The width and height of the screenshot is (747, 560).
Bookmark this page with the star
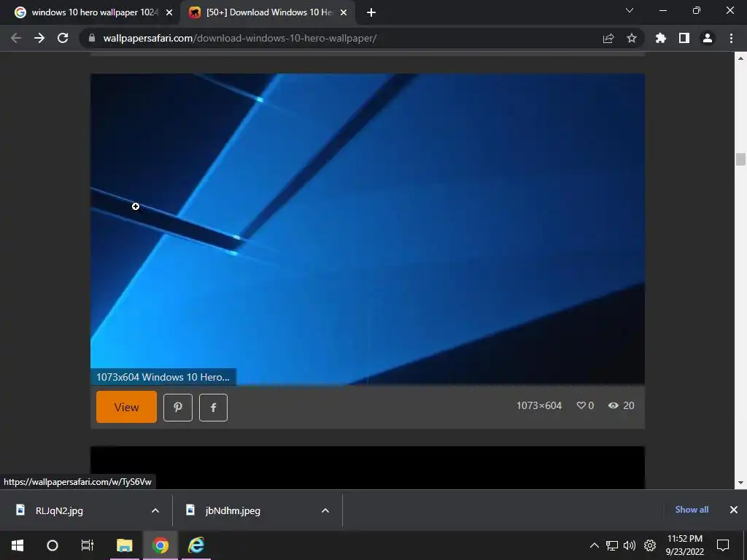[632, 38]
